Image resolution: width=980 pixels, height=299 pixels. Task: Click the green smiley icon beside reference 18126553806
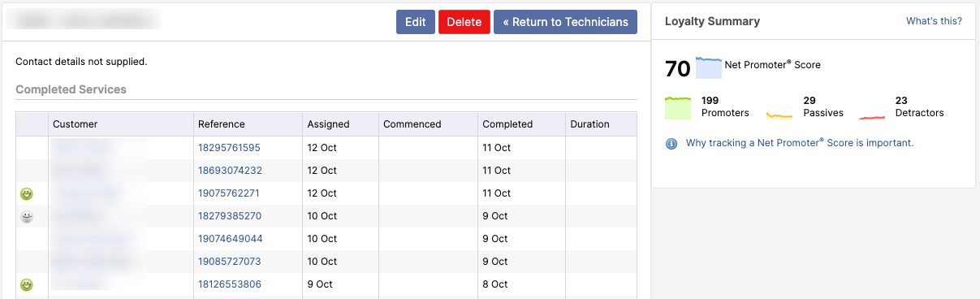27,284
